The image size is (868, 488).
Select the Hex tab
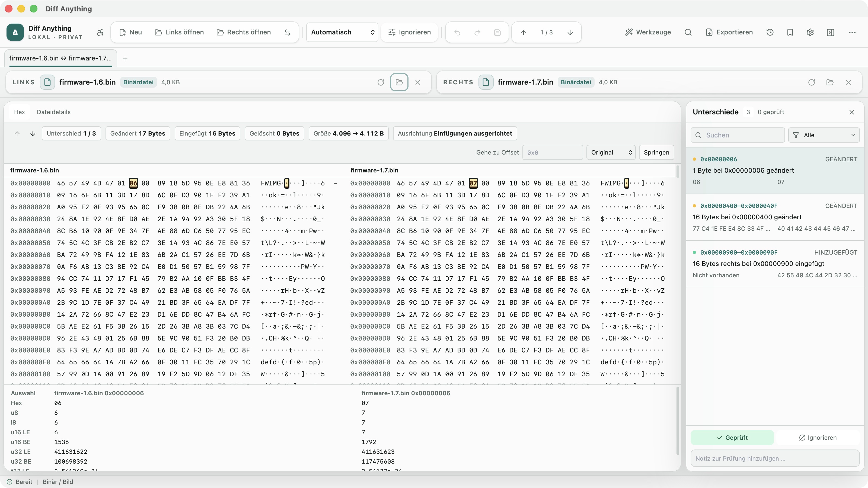(19, 112)
